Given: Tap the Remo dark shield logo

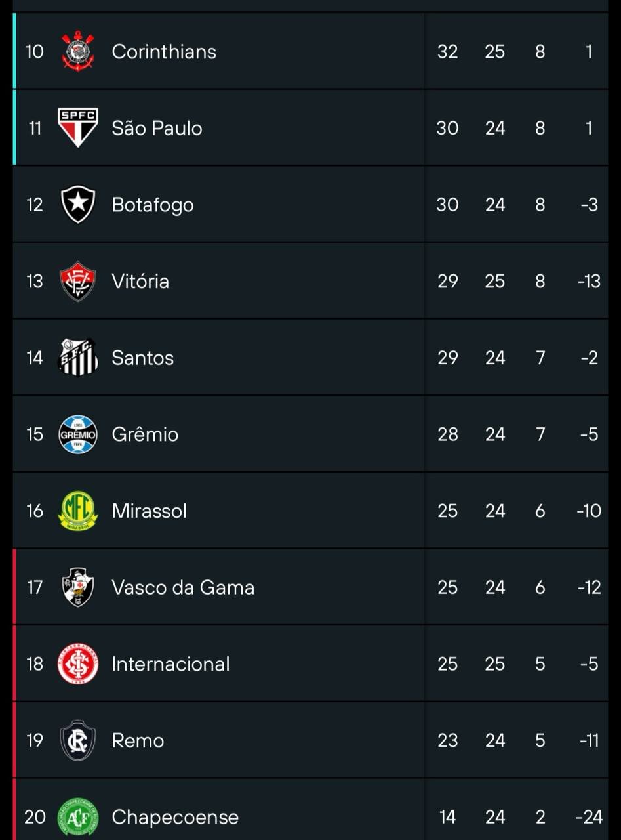Looking at the screenshot, I should (x=78, y=740).
